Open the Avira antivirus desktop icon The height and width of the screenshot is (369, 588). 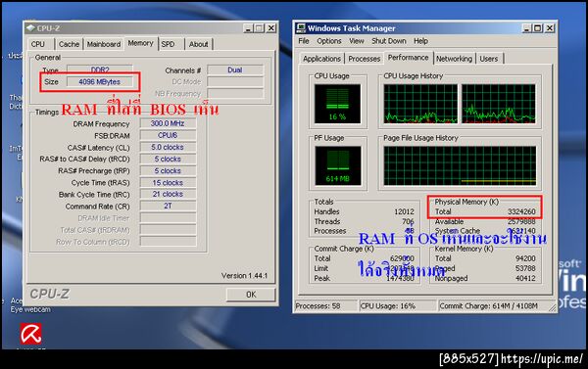30,334
